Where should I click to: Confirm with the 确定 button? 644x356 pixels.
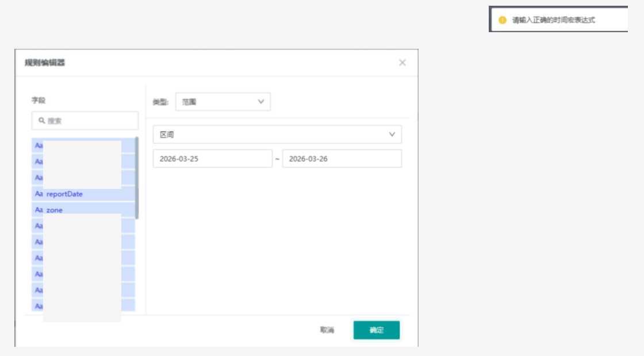(x=376, y=330)
